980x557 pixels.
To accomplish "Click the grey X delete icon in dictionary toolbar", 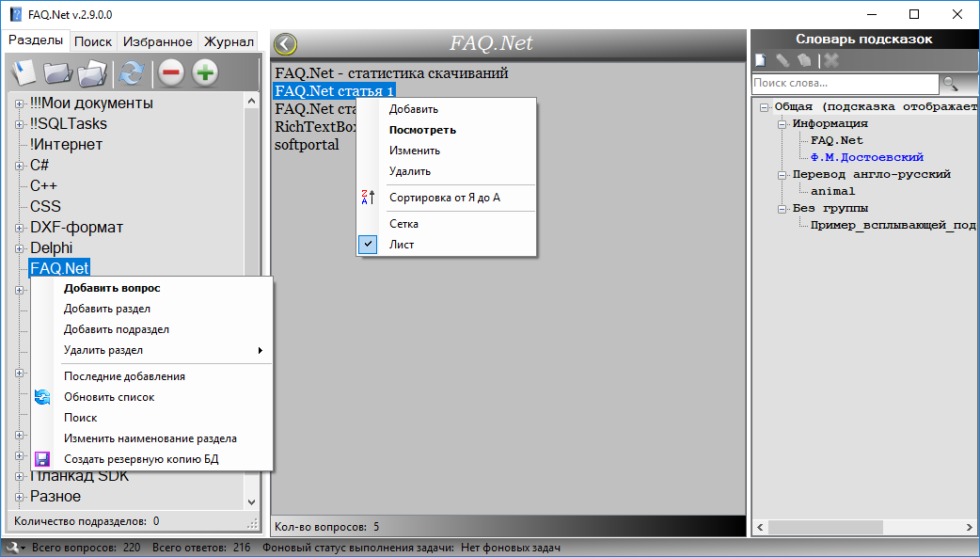I will pos(831,60).
